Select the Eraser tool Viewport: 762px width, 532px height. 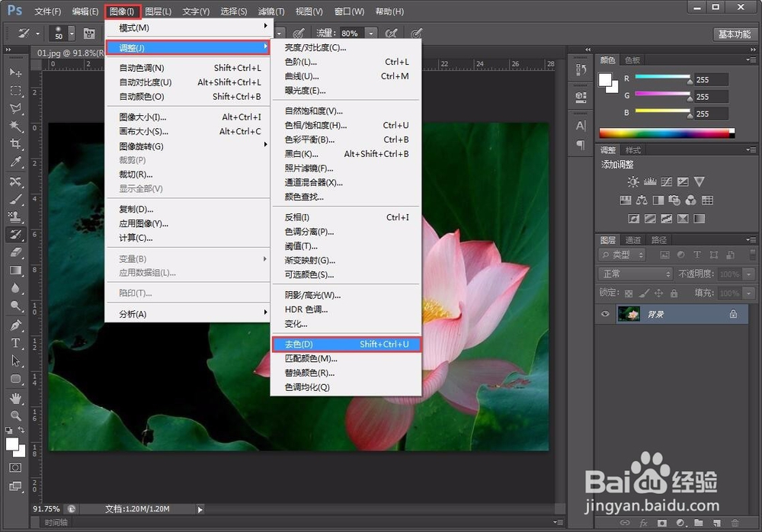tap(17, 252)
